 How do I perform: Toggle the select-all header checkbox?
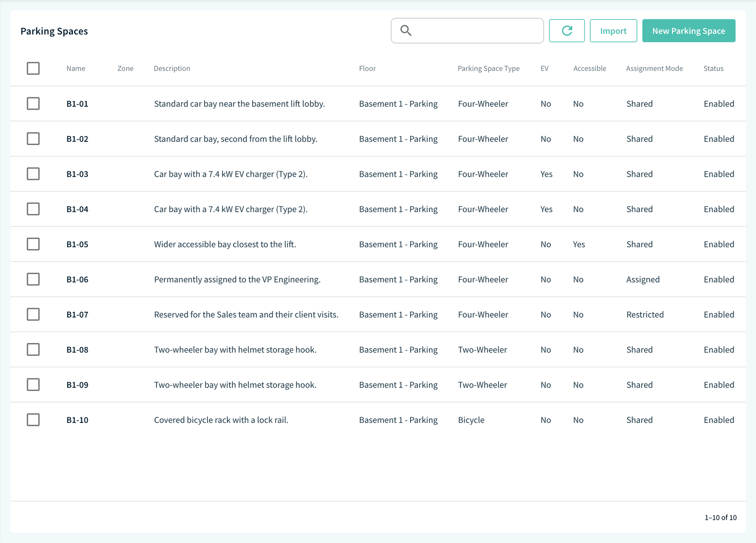tap(33, 69)
